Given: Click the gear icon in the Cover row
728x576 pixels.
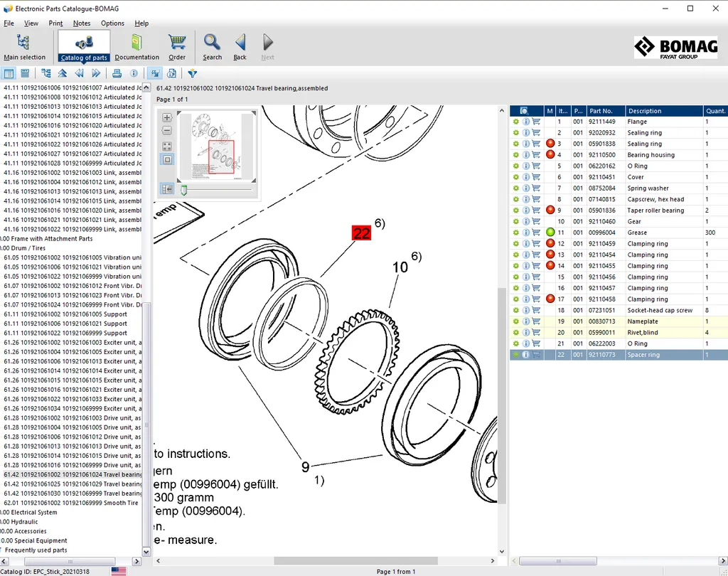Looking at the screenshot, I should (x=516, y=177).
